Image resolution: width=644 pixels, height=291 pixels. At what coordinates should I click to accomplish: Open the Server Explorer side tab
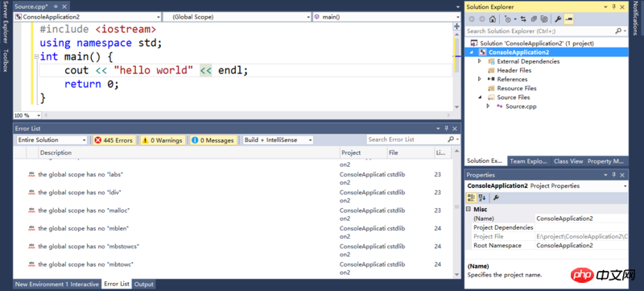(x=6, y=23)
